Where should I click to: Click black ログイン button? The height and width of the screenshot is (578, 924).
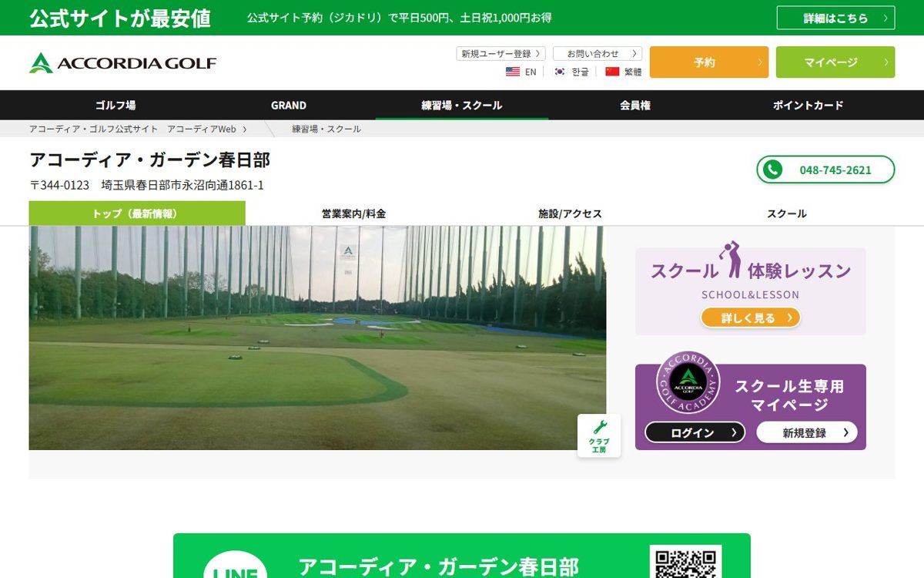tap(695, 432)
